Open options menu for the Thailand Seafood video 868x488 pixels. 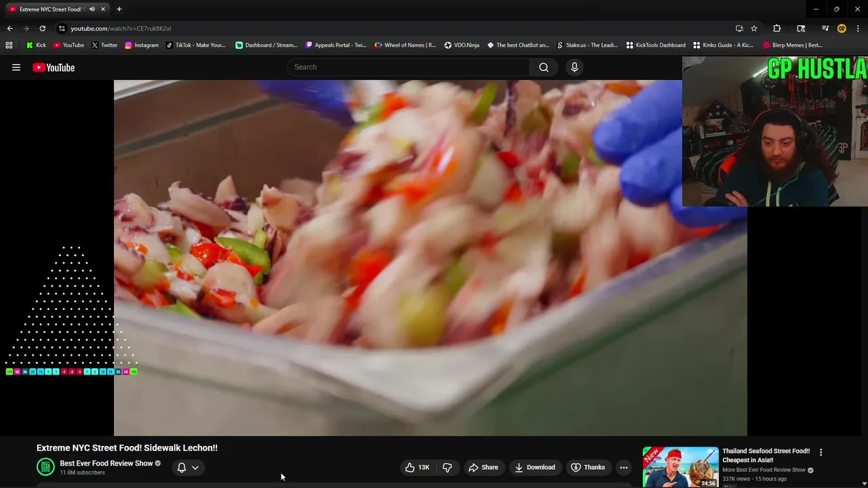(821, 452)
